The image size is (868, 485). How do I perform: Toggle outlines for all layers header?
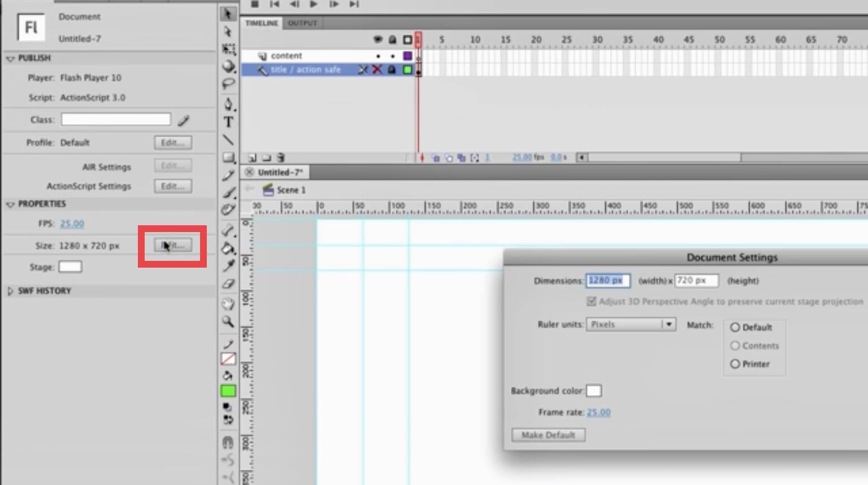pos(407,40)
